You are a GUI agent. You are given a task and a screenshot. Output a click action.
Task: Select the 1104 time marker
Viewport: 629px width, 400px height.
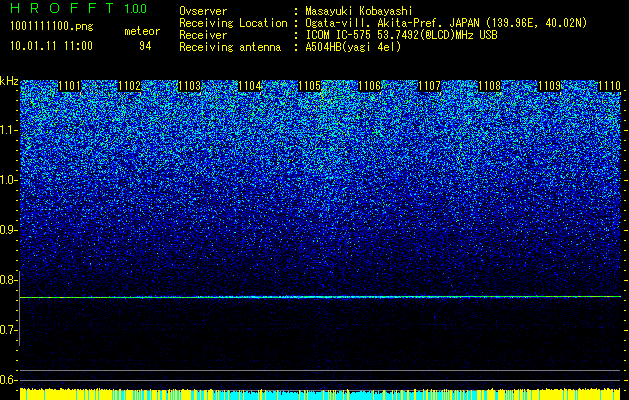250,86
